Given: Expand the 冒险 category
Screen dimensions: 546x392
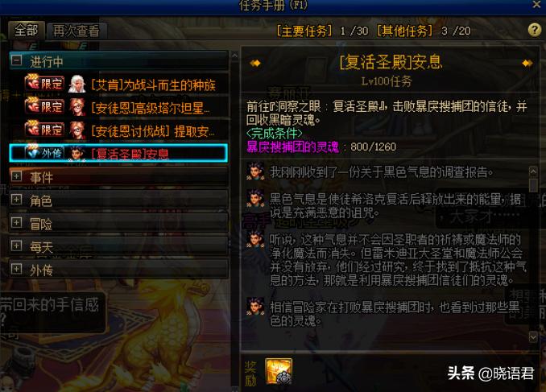Looking at the screenshot, I should pyautogui.click(x=16, y=222).
